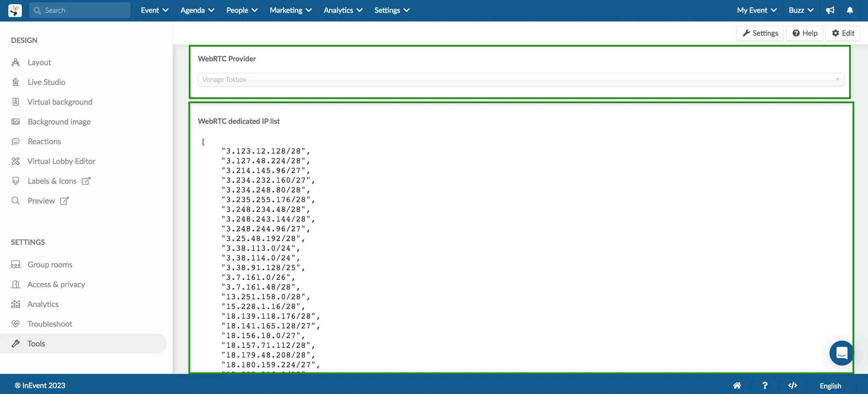The image size is (868, 394).
Task: Go to Virtual background section
Action: (x=60, y=102)
